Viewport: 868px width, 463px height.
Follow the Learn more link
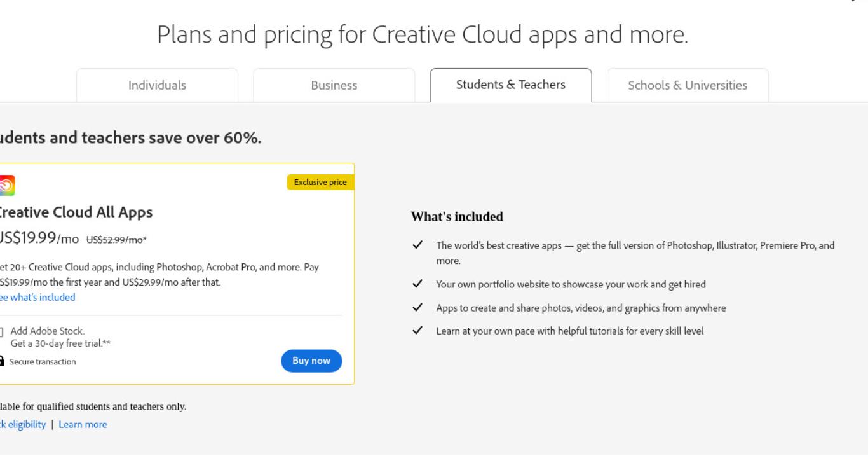[83, 424]
